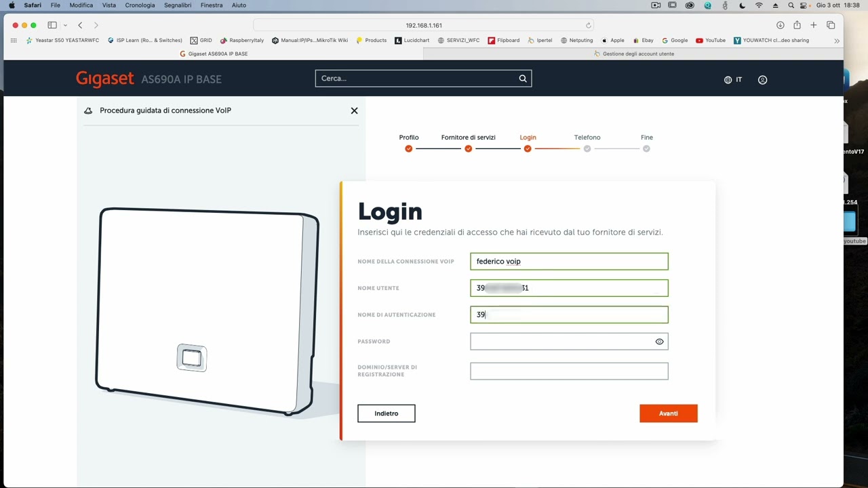Open Yeastar S50 YEASTARWFC bookmark
The width and height of the screenshot is (868, 488).
tap(62, 41)
